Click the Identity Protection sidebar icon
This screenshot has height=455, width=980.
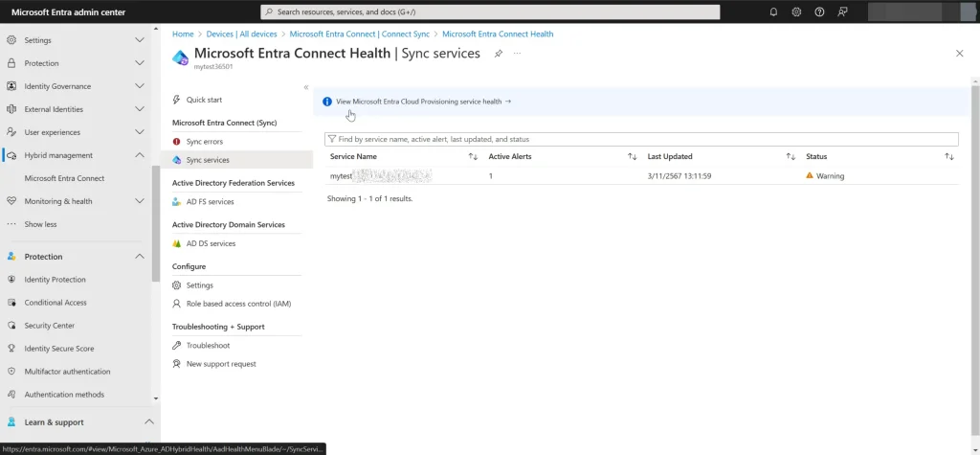click(11, 280)
